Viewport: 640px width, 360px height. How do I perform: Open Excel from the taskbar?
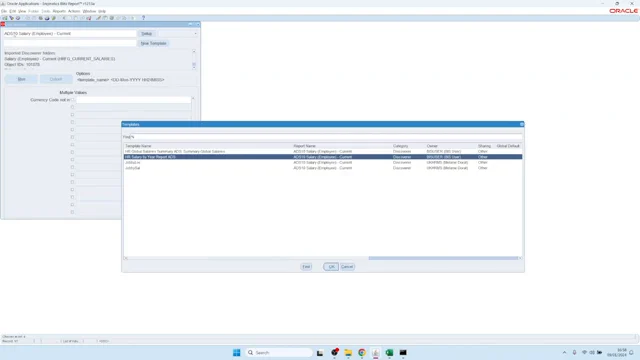389,353
